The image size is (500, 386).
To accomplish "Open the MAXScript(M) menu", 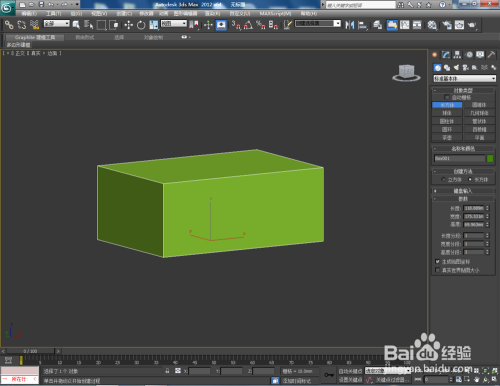I will tap(275, 14).
